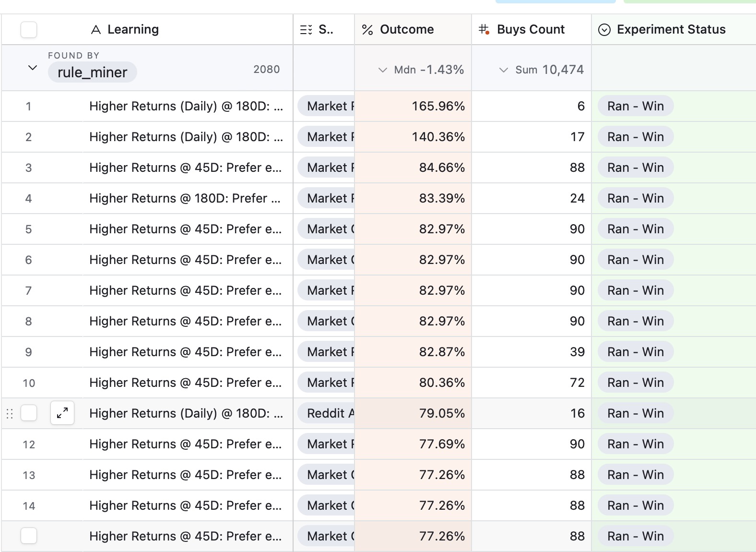
Task: Open the Mdn summary dropdown for Outcome
Action: pyautogui.click(x=382, y=70)
